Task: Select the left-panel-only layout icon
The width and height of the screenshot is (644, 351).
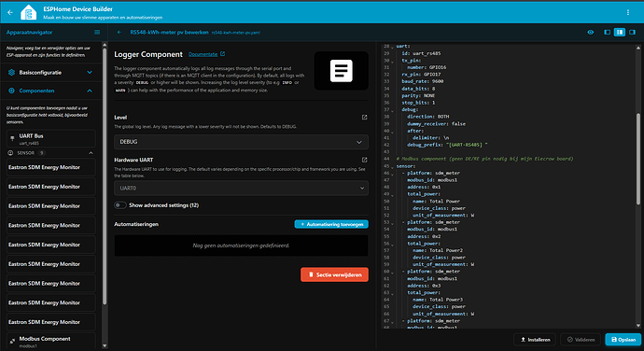Action: 607,32
